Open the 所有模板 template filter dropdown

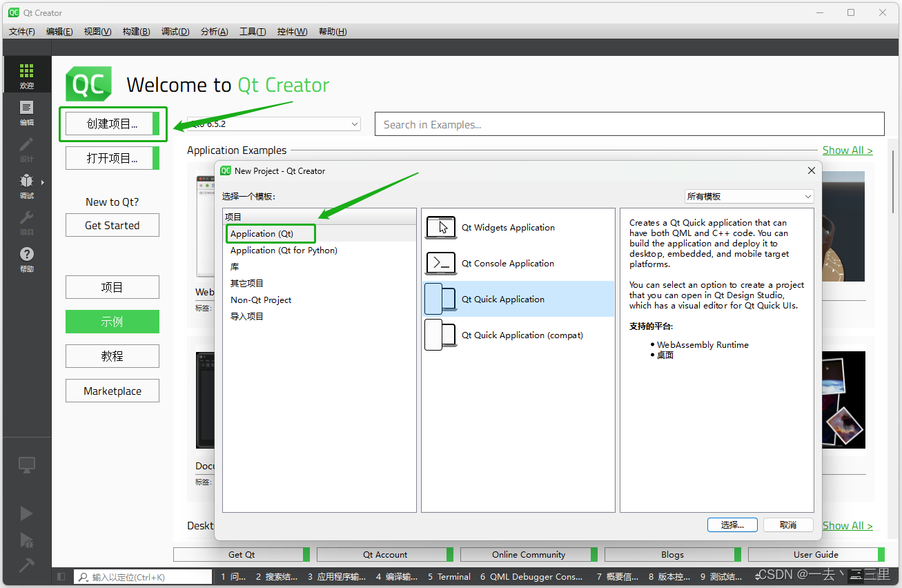click(x=749, y=197)
